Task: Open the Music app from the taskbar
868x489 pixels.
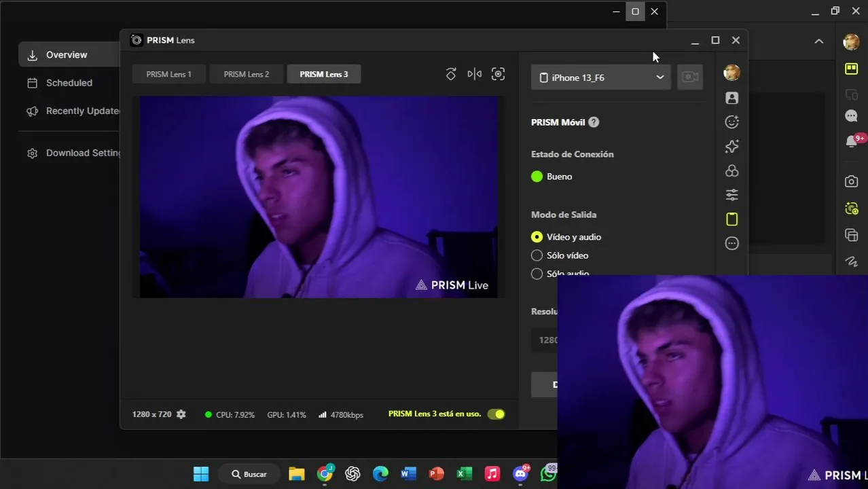Action: point(492,474)
